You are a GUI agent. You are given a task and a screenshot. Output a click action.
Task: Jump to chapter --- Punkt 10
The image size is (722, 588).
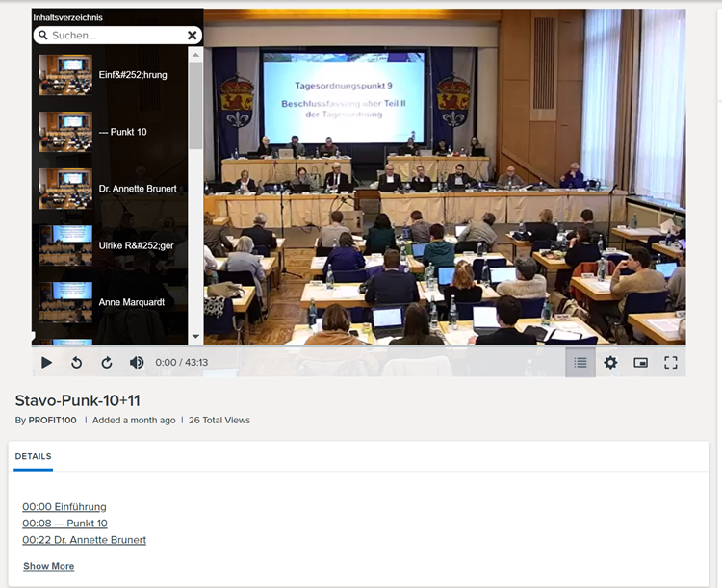point(122,132)
